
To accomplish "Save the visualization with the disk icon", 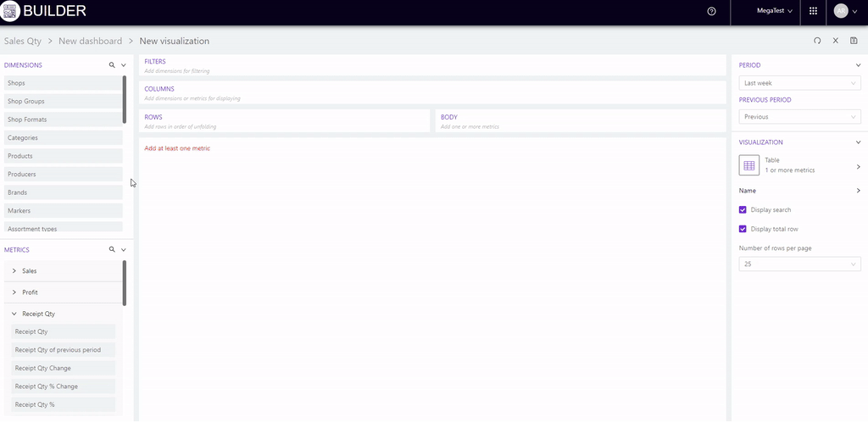I will 854,41.
